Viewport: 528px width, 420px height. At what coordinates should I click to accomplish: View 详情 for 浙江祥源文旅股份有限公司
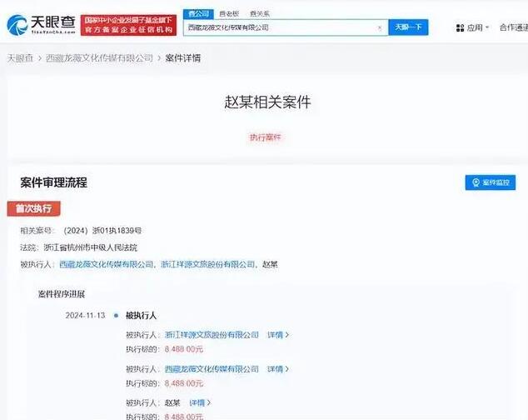click(x=278, y=335)
